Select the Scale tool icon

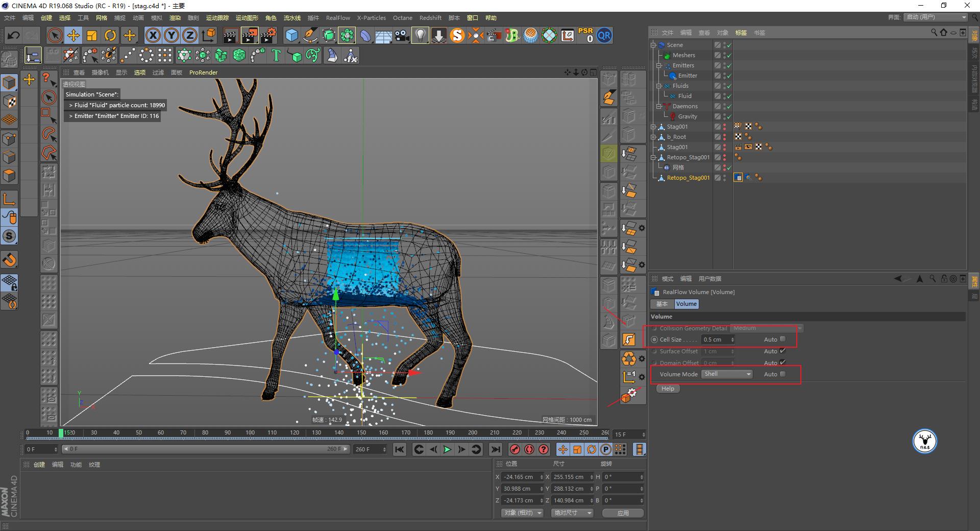click(92, 35)
